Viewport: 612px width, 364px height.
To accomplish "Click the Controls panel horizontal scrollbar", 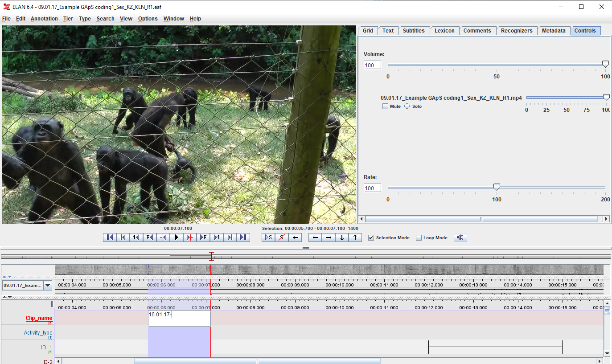I will coord(481,219).
